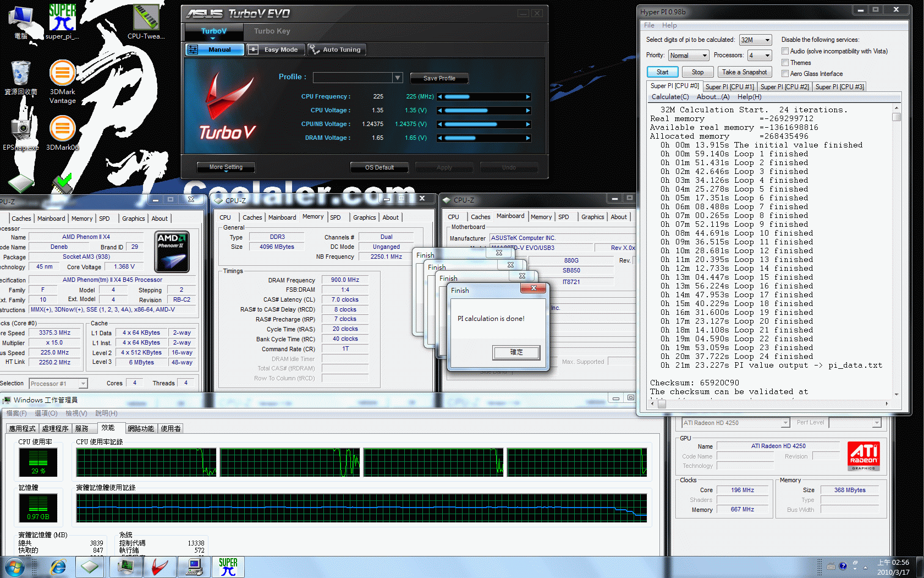
Task: Open the Processors count dropdown
Action: pos(760,56)
